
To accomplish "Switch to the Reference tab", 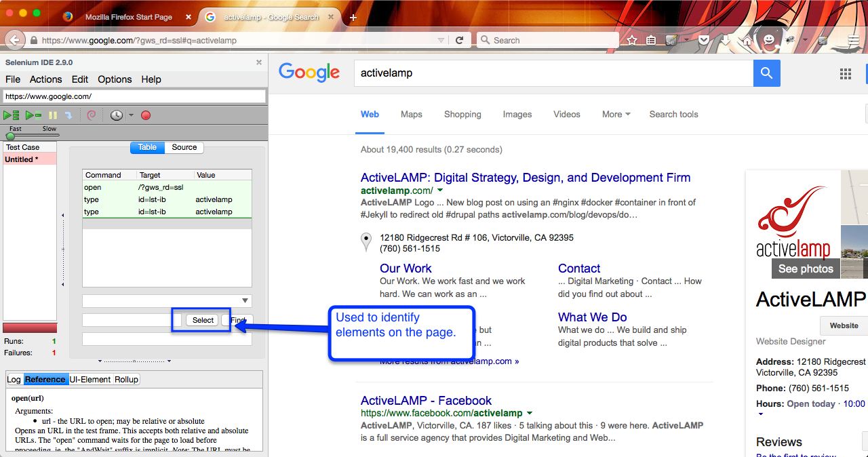I will pyautogui.click(x=45, y=380).
